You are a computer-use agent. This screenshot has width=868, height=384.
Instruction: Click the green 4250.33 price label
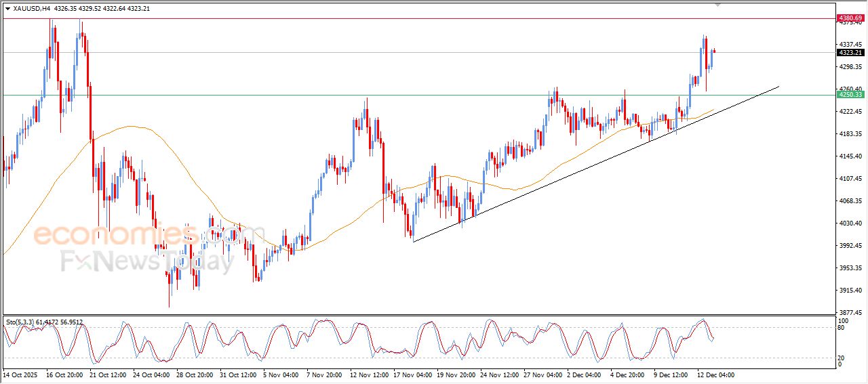click(850, 95)
